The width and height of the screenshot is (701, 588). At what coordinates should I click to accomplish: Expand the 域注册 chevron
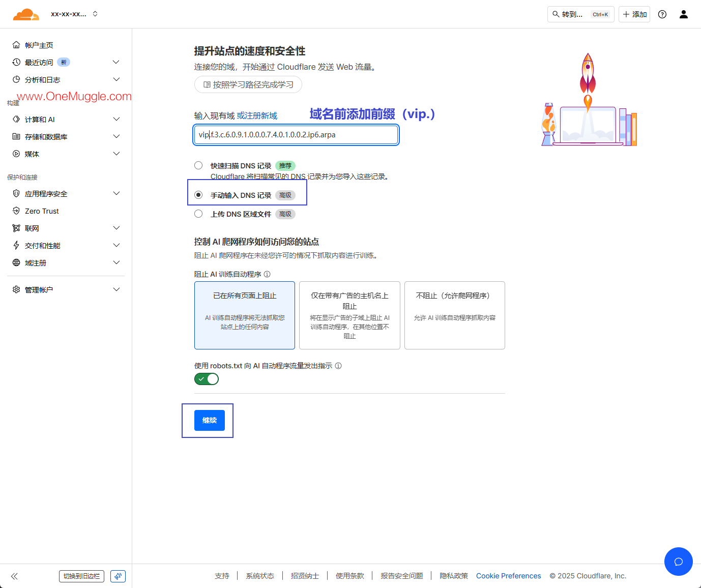[x=116, y=262]
